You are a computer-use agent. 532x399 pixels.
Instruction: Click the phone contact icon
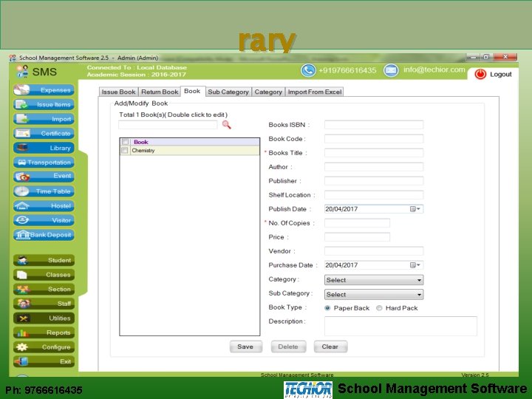pyautogui.click(x=308, y=71)
